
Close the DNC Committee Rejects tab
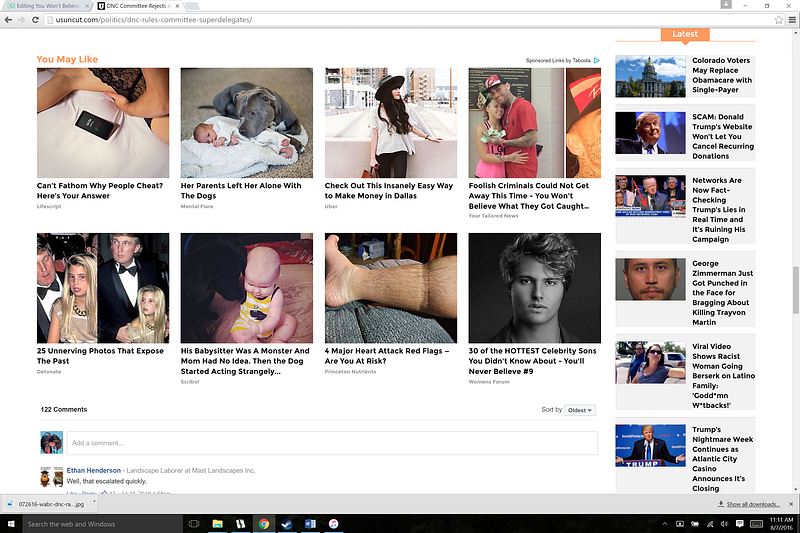tap(177, 6)
